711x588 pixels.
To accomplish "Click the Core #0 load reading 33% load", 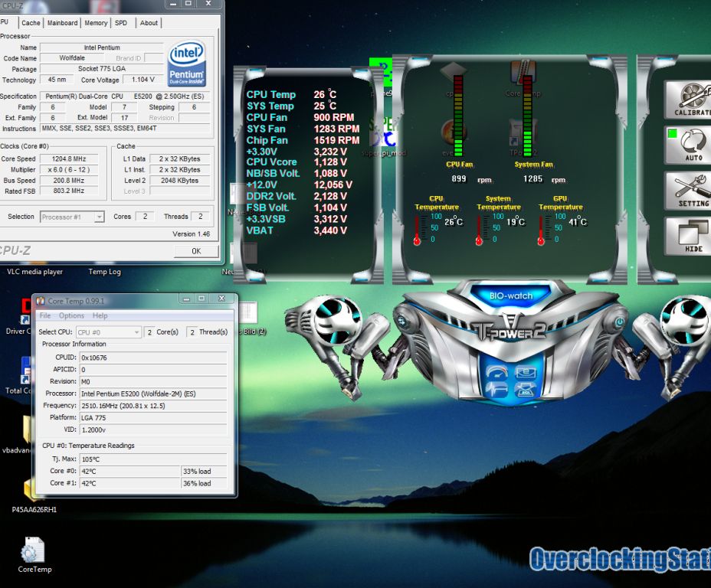I will click(x=204, y=471).
